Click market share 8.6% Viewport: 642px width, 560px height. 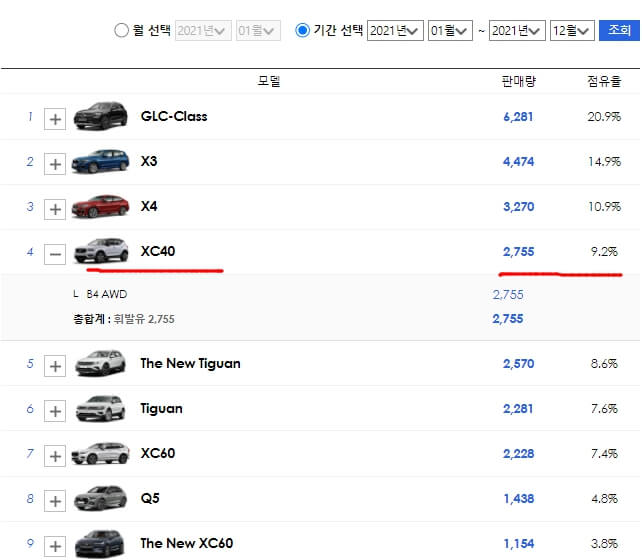[x=604, y=364]
